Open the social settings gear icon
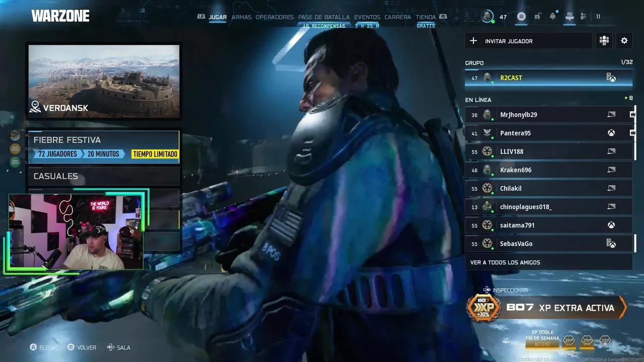The width and height of the screenshot is (644, 362). coord(624,41)
